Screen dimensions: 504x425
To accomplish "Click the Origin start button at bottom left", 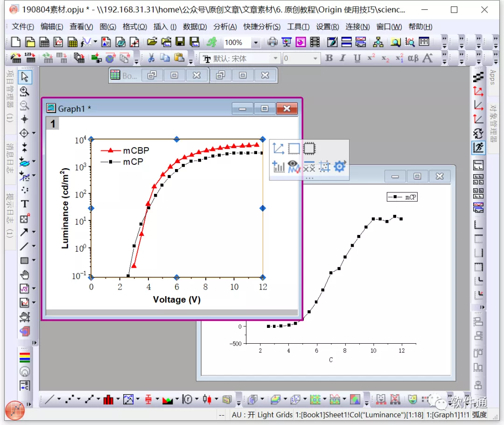I will [x=15, y=410].
